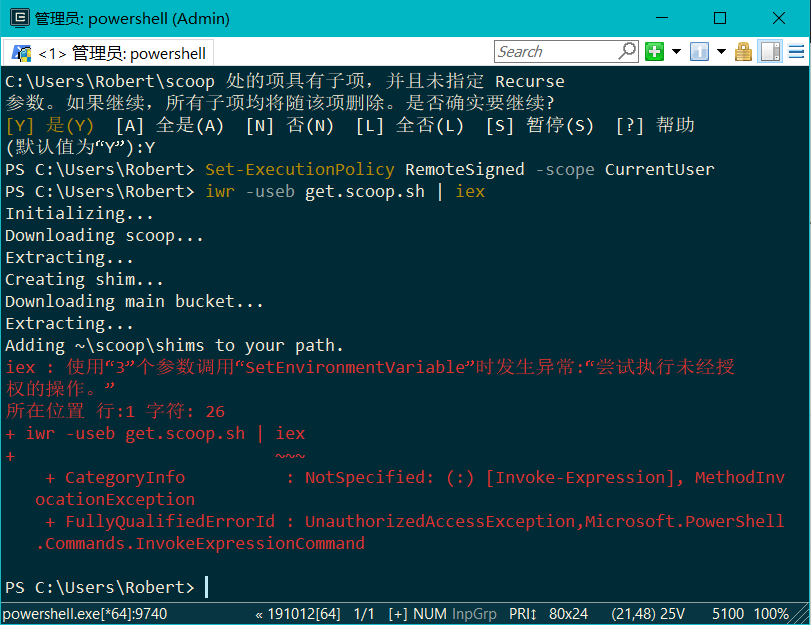Viewport: 811px width, 625px height.
Task: Maximize the powershell Admin window
Action: [x=720, y=18]
